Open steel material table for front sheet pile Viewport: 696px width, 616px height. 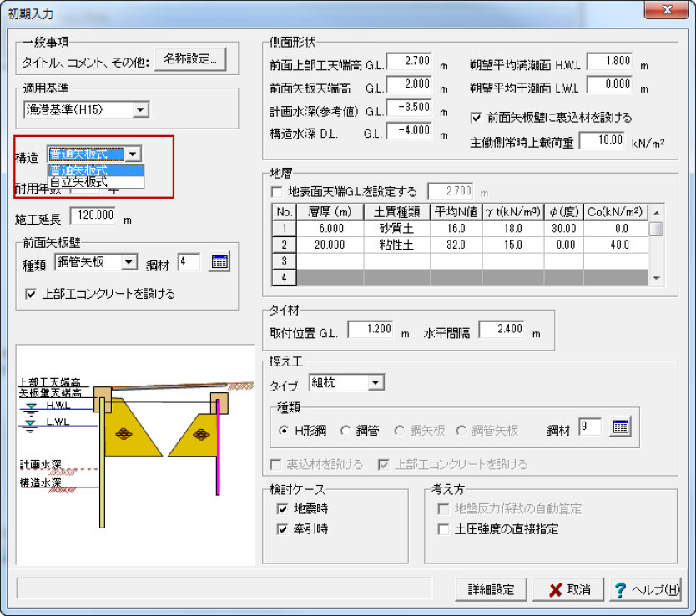tap(219, 262)
